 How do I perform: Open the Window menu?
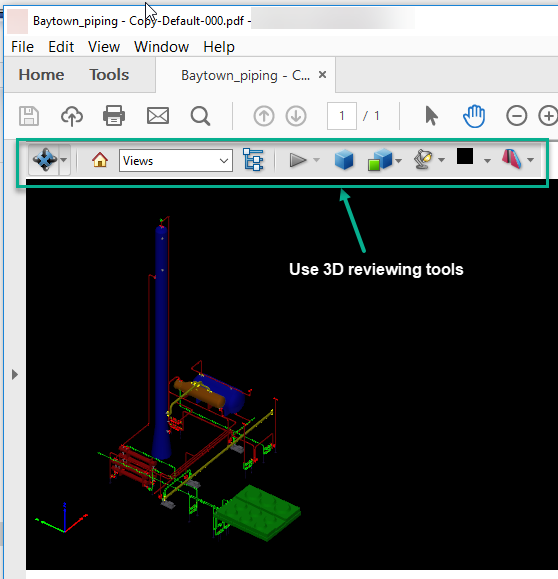[161, 47]
